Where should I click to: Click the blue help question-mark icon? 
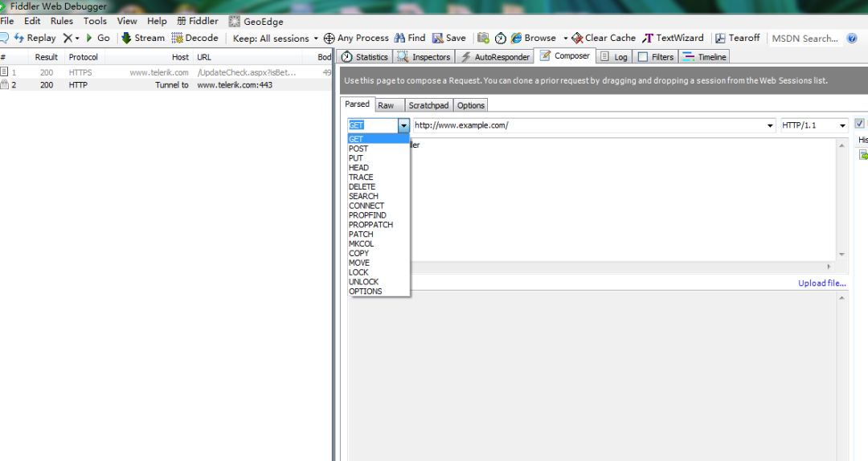(x=852, y=39)
